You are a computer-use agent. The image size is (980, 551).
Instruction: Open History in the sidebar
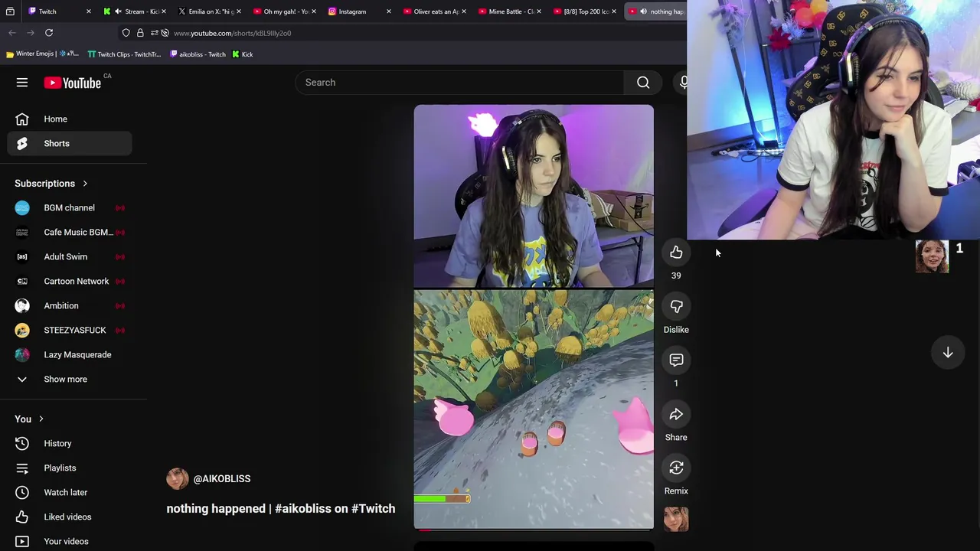tap(70, 444)
